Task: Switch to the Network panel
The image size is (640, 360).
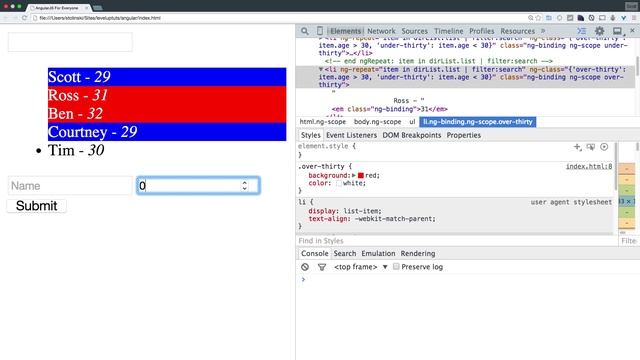Action: tap(381, 31)
